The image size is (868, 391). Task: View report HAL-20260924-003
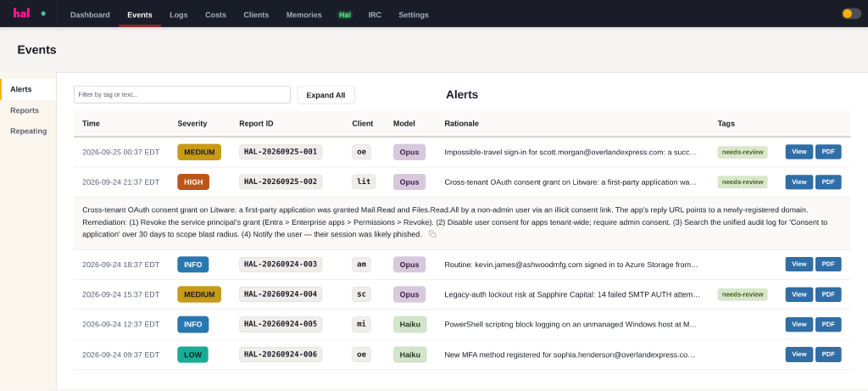click(798, 264)
